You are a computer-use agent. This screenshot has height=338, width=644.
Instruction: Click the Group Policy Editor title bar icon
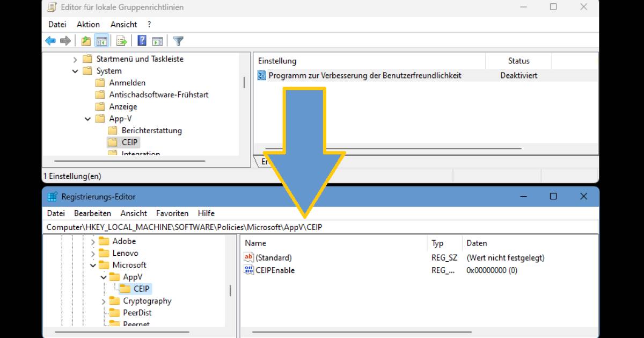52,8
